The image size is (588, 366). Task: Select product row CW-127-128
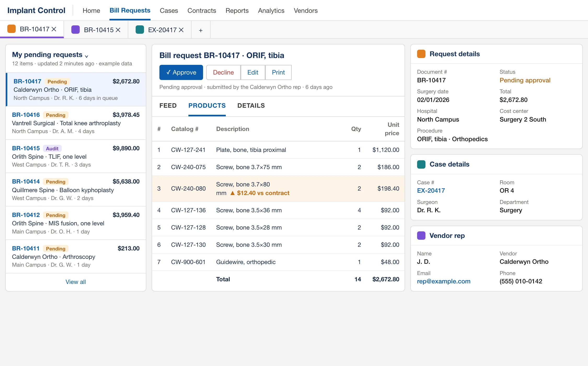[x=278, y=227]
